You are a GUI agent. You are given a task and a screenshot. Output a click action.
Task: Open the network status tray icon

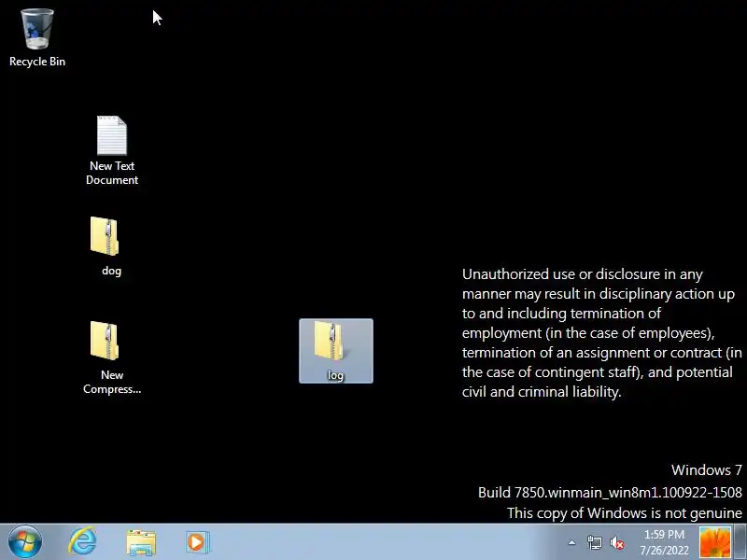594,542
